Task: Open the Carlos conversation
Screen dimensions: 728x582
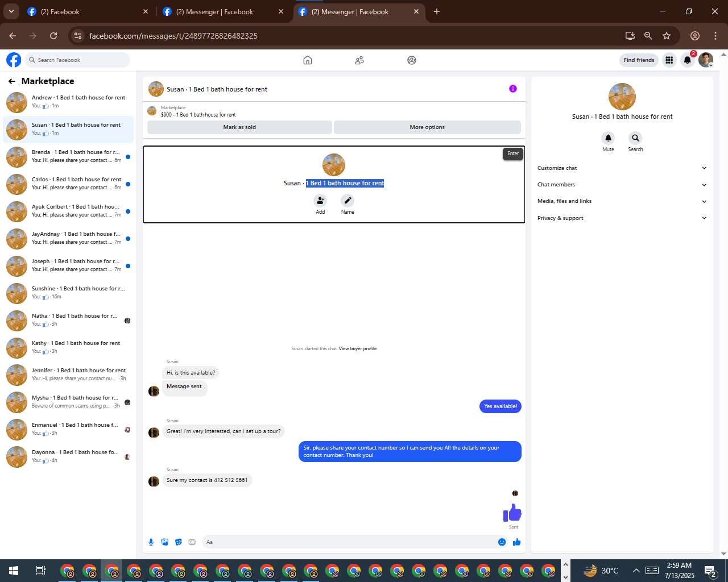Action: (x=68, y=184)
